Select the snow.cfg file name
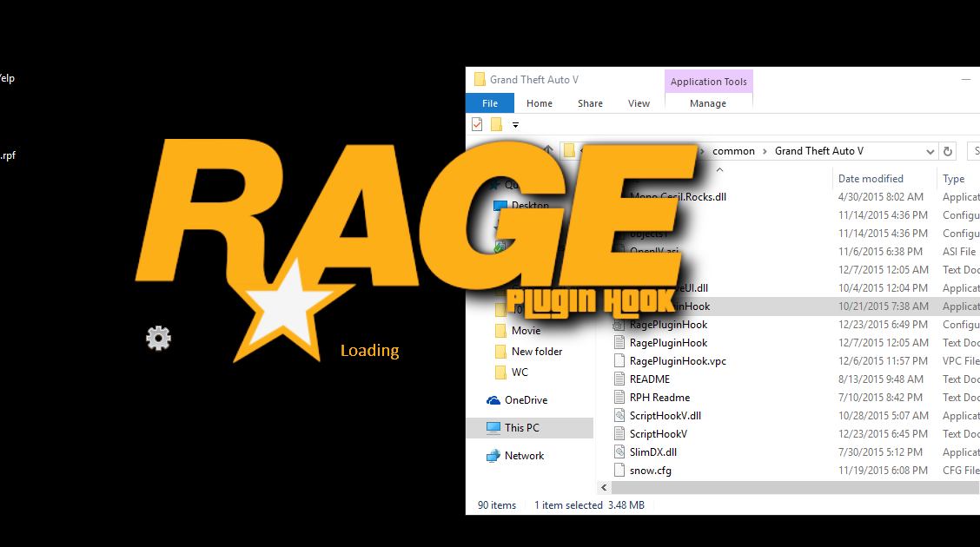 651,471
